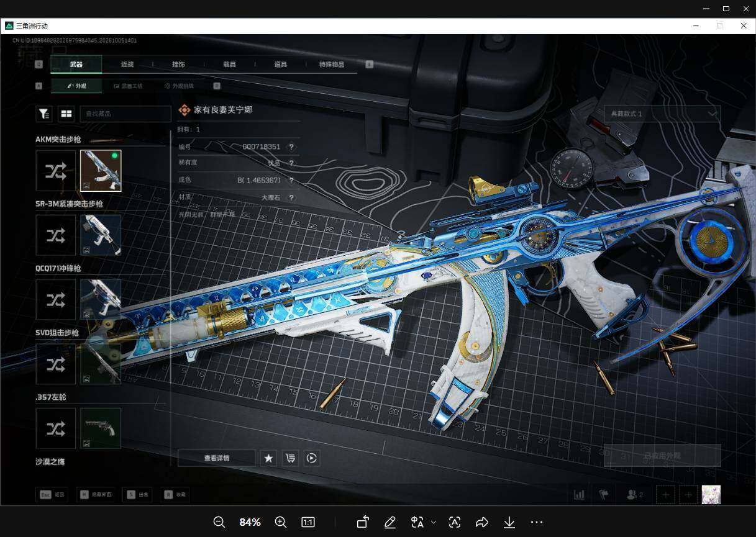This screenshot has height=537, width=756.
Task: Click the 出售 button
Action: click(x=138, y=495)
